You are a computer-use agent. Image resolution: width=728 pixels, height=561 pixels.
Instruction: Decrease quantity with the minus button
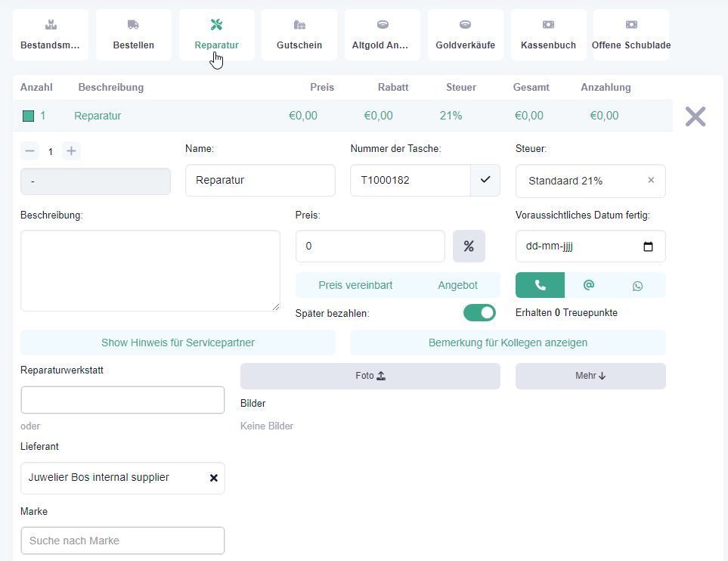tap(29, 151)
